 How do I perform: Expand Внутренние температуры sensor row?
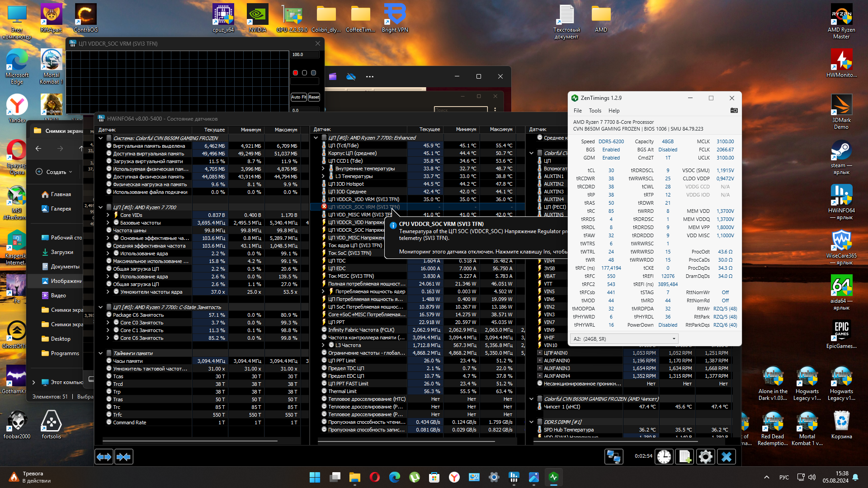[323, 169]
